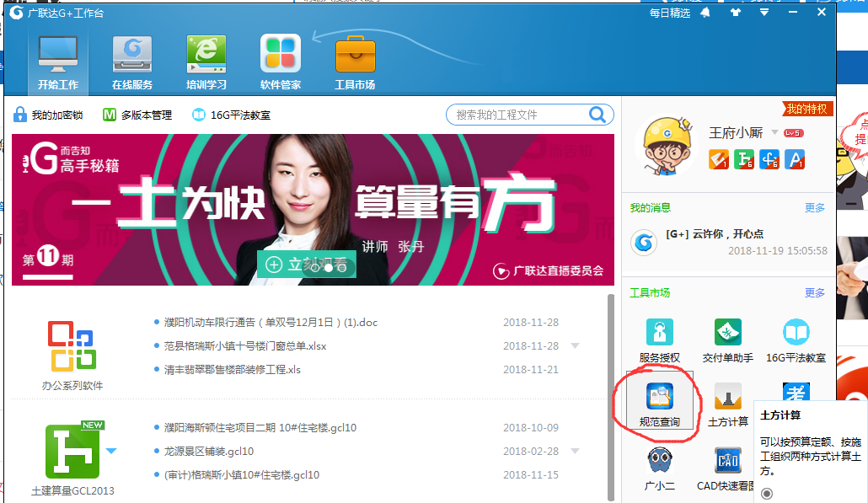This screenshot has width=868, height=503.
Task: Select the middle banner carousel dot
Action: pos(329,268)
